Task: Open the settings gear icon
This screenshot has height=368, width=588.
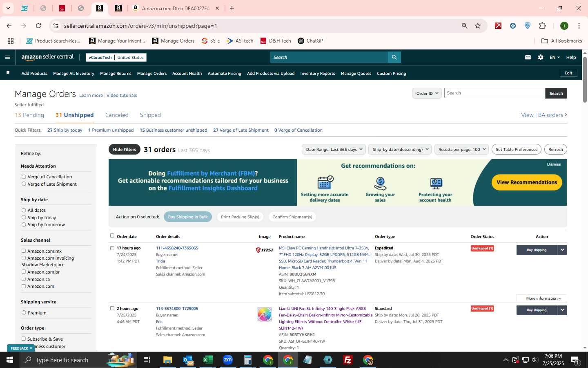Action: (x=541, y=57)
